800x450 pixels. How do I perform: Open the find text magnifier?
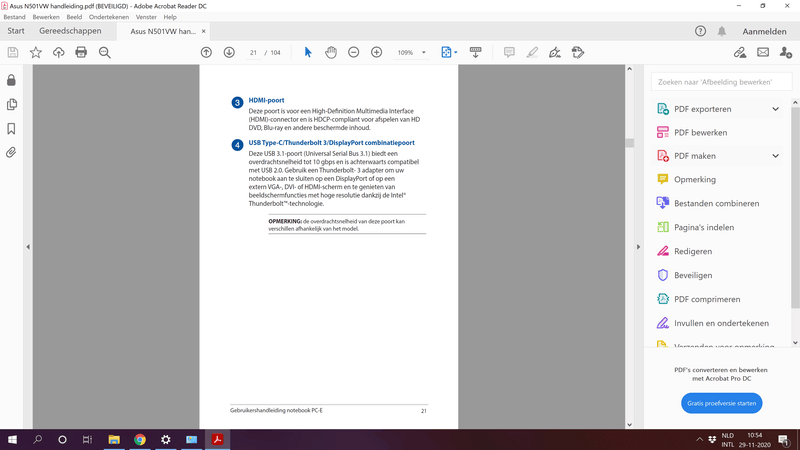(x=105, y=53)
